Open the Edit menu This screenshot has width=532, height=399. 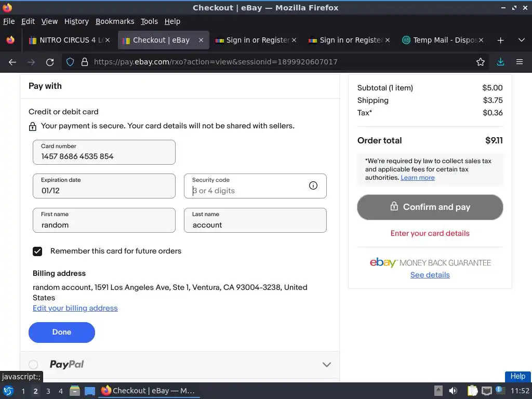coord(28,21)
